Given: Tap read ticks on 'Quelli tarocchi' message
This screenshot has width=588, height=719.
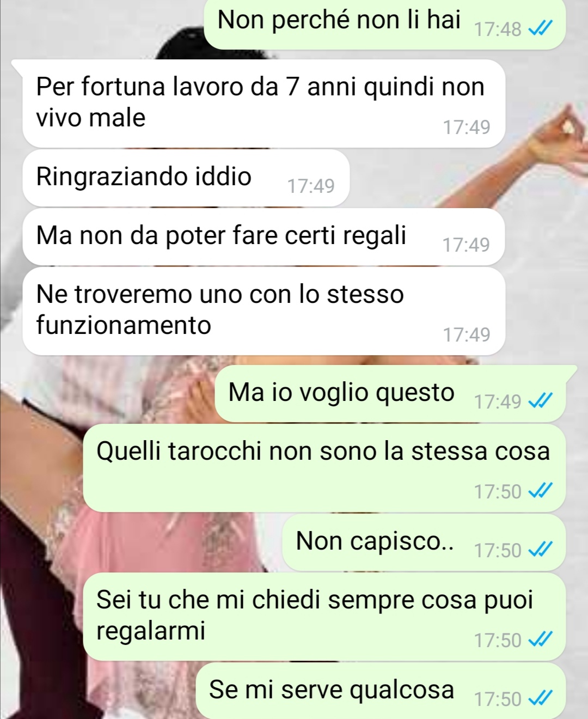Looking at the screenshot, I should click(541, 491).
